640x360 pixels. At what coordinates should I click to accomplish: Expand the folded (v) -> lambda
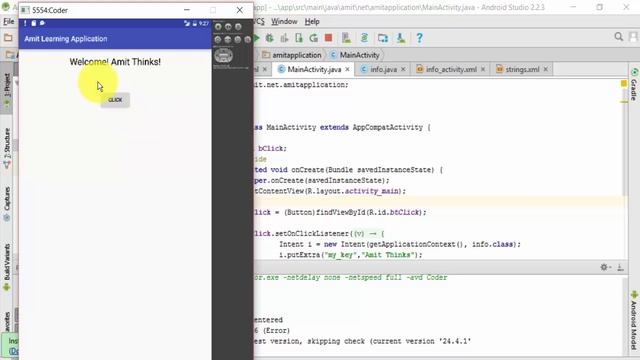pyautogui.click(x=368, y=234)
